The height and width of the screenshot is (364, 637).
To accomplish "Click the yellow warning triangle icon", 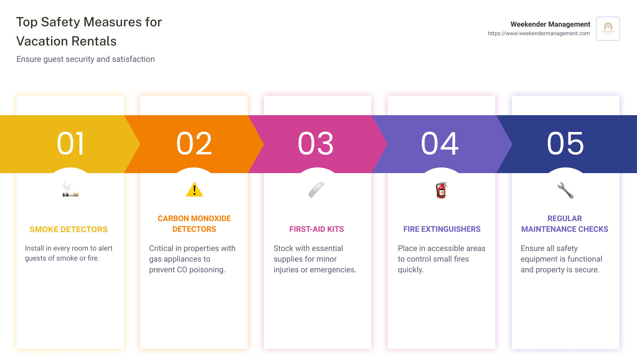I will [194, 190].
